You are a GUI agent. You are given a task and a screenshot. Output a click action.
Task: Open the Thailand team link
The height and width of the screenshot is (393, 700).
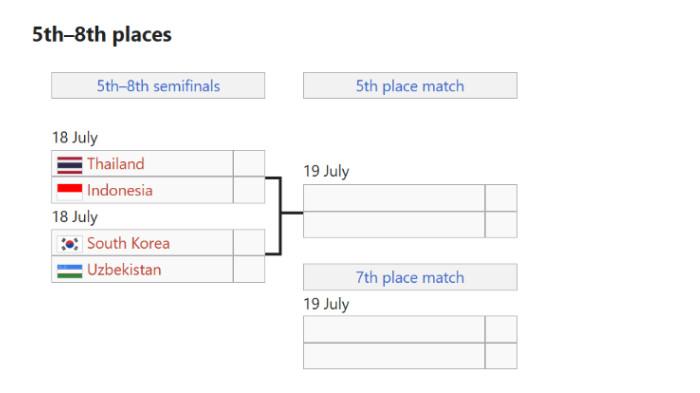tap(116, 164)
